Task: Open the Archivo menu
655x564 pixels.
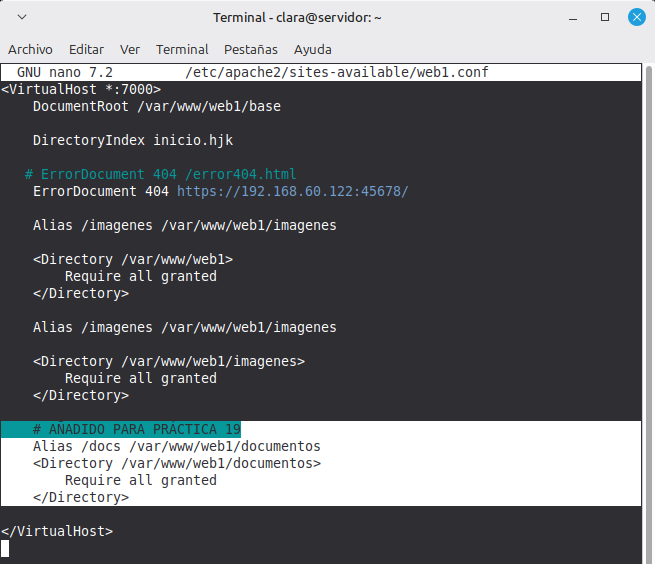Action: [30, 49]
